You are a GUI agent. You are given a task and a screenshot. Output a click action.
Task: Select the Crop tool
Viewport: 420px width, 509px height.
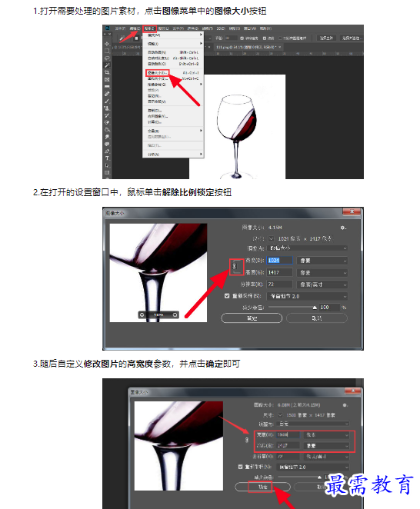coord(107,72)
